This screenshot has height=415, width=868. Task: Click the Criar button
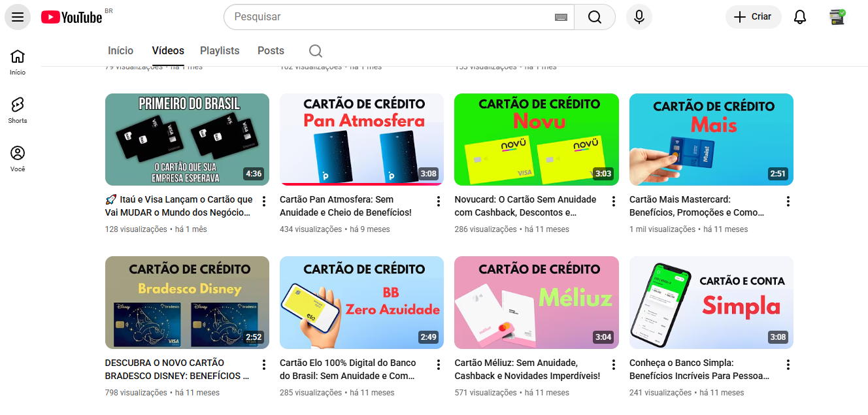click(x=754, y=17)
